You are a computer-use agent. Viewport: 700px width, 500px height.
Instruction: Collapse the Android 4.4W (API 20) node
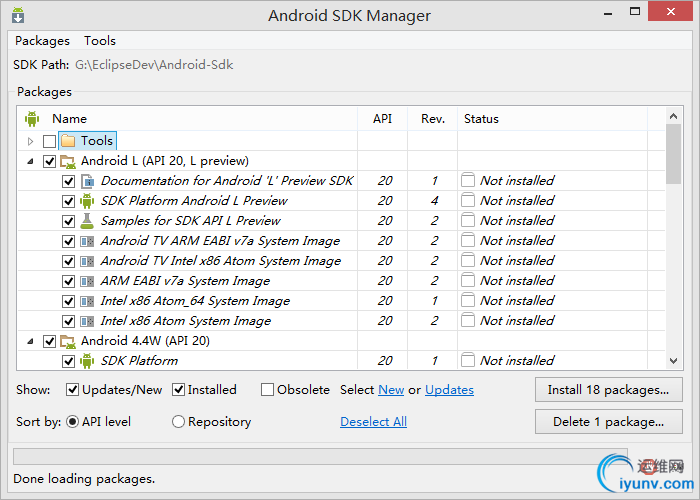(30, 342)
